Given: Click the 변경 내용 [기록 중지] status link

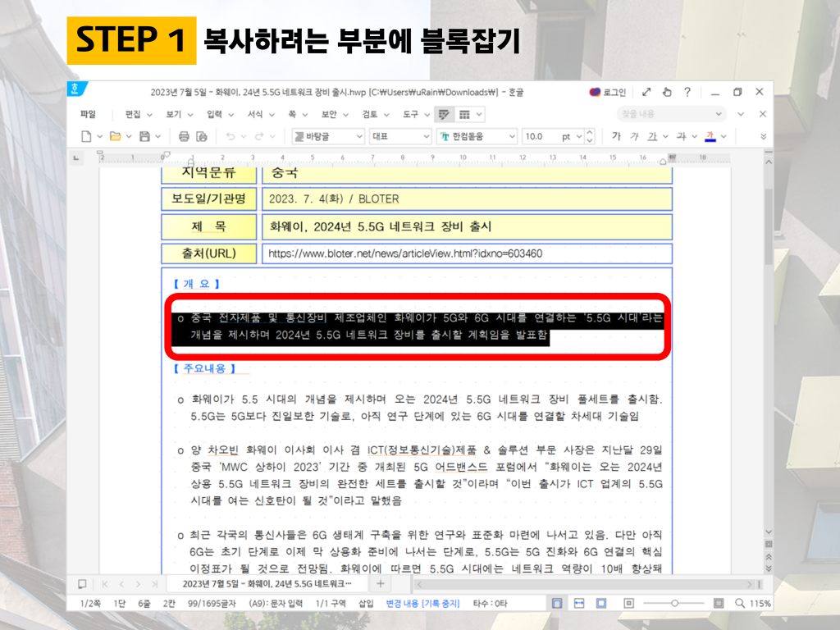Looking at the screenshot, I should click(x=422, y=603).
